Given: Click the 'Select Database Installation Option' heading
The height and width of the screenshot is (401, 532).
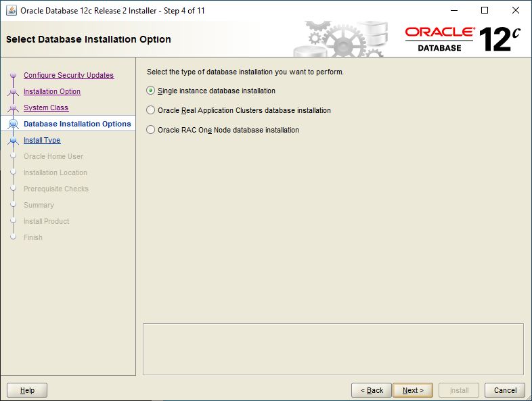Looking at the screenshot, I should tap(88, 39).
